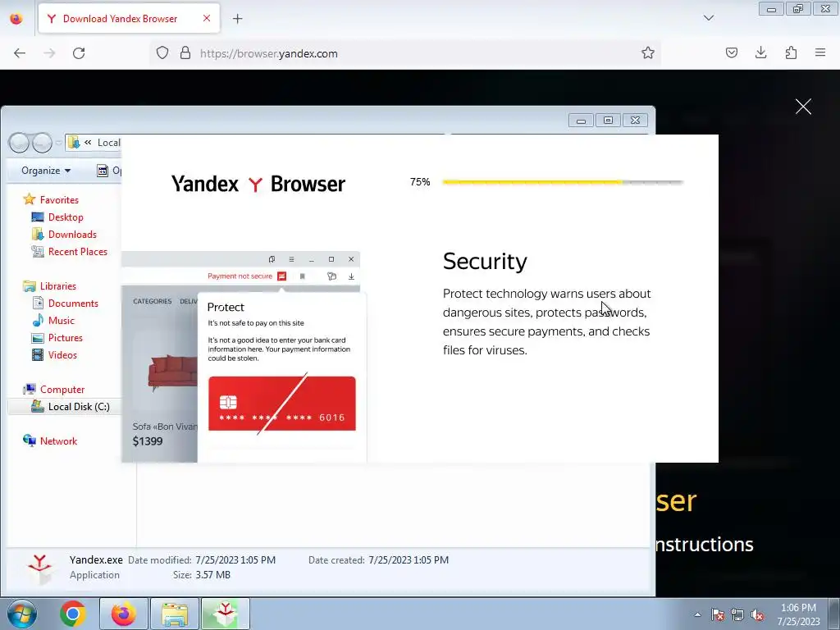Click the muted volume tray icon
This screenshot has width=840, height=630.
pyautogui.click(x=757, y=614)
